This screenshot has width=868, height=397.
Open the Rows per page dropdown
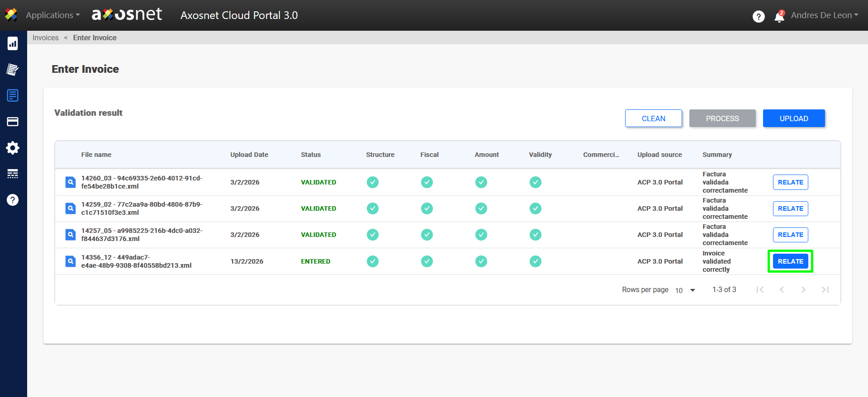(x=685, y=290)
